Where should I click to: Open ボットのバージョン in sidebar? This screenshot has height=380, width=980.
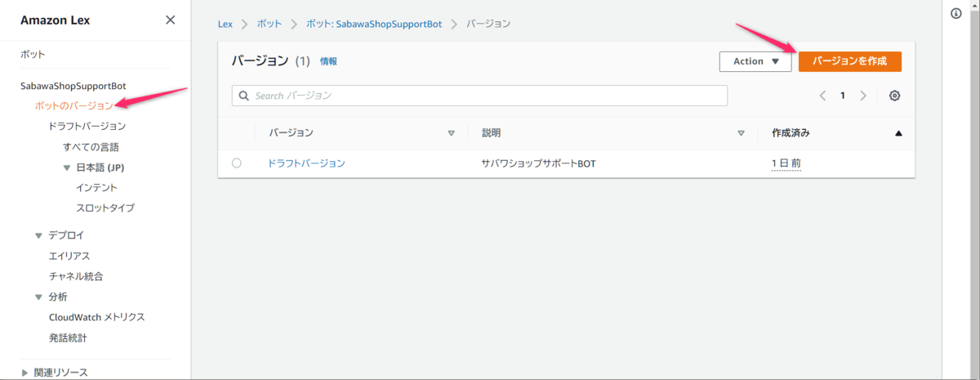(74, 105)
